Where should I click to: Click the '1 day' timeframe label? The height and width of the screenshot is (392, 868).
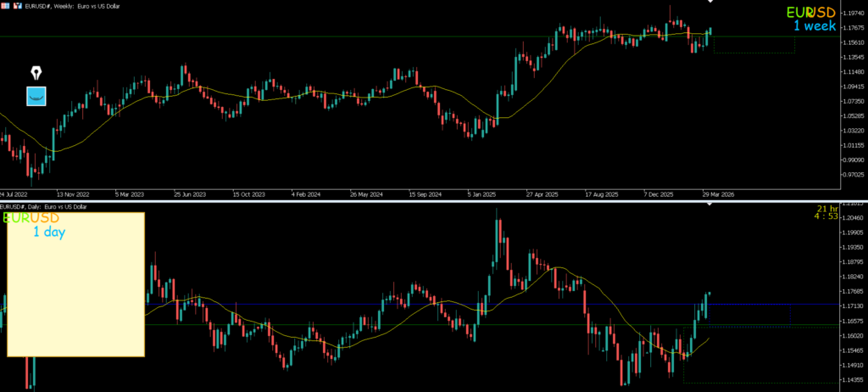pos(49,232)
